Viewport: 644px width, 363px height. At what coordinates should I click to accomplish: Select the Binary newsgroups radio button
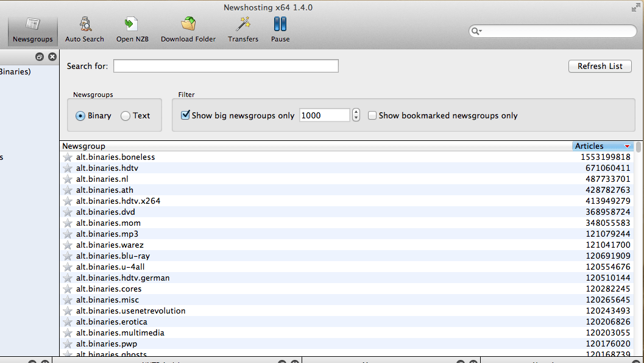80,116
